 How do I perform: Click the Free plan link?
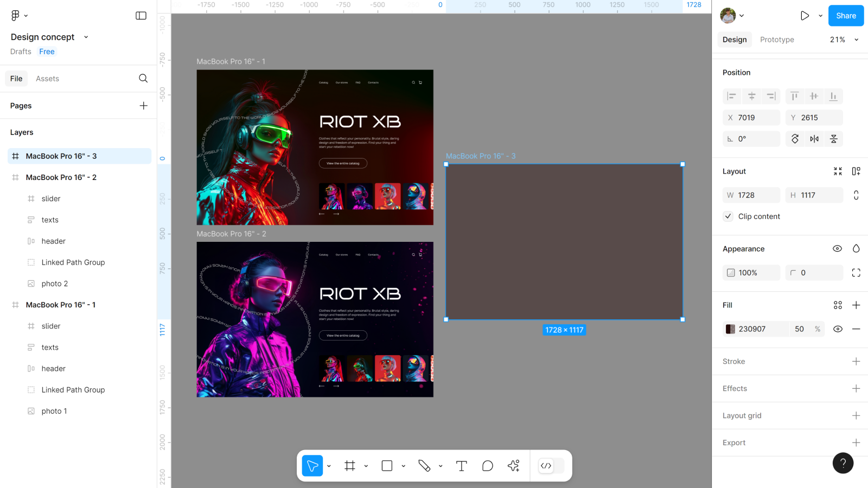(47, 52)
